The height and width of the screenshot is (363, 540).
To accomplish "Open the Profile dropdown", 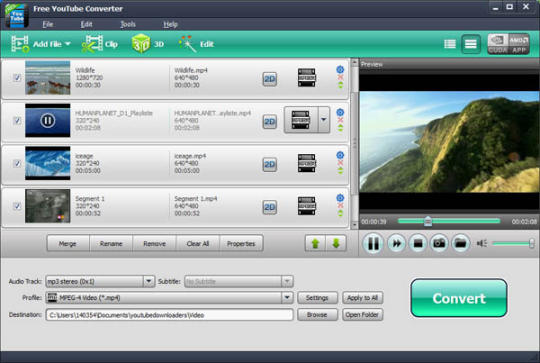I will [x=287, y=298].
